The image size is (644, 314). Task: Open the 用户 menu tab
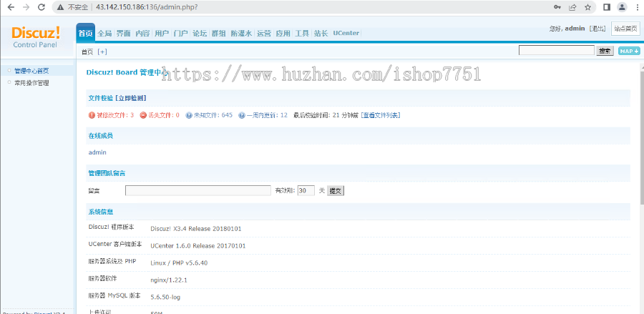(x=162, y=33)
